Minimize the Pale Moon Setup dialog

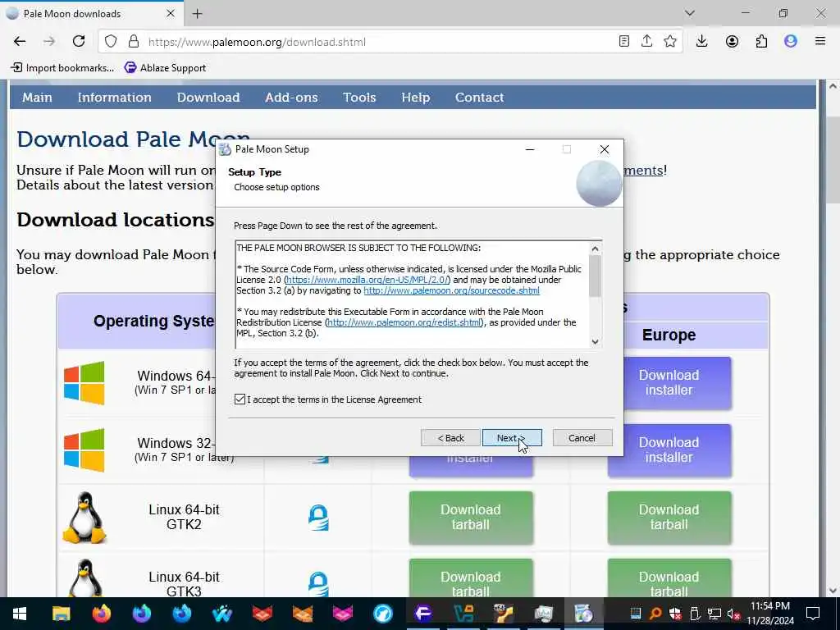(530, 149)
